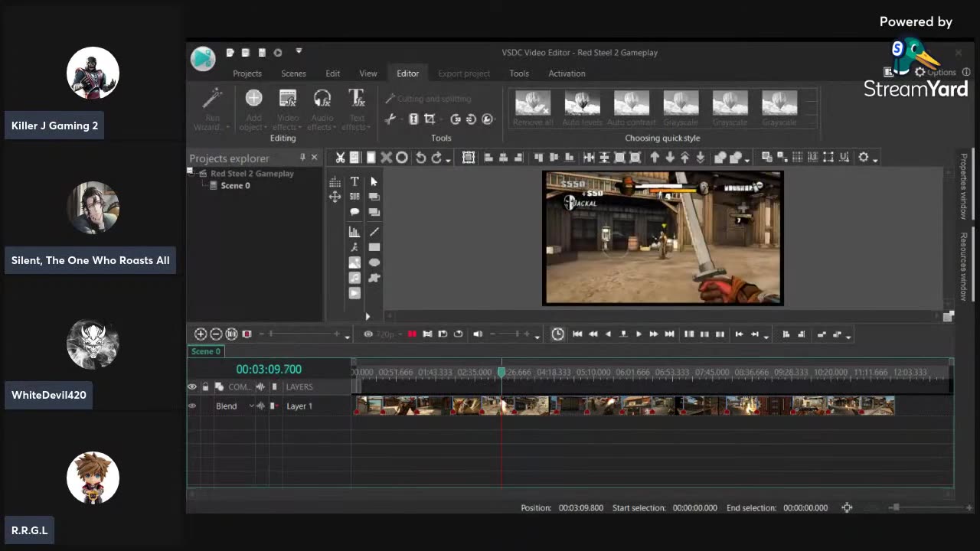
Task: Adjust the preview volume slider
Action: (x=510, y=334)
